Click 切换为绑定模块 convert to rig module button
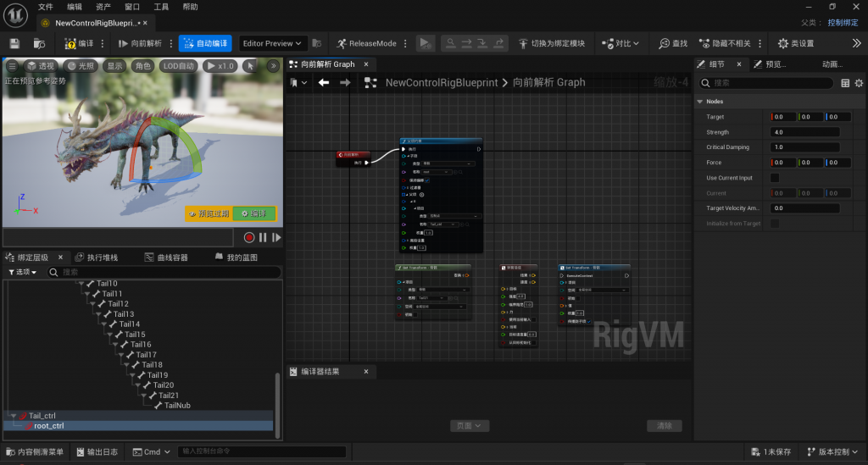 coord(551,43)
